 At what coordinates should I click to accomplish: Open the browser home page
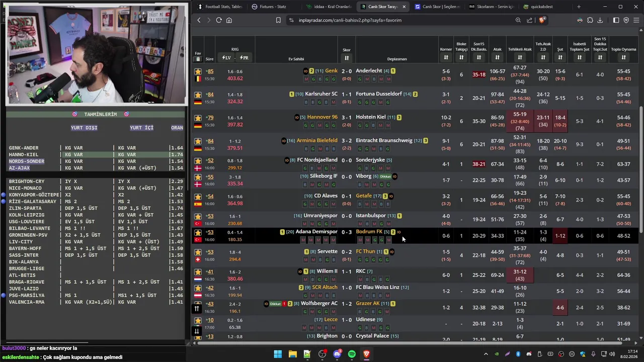229,20
